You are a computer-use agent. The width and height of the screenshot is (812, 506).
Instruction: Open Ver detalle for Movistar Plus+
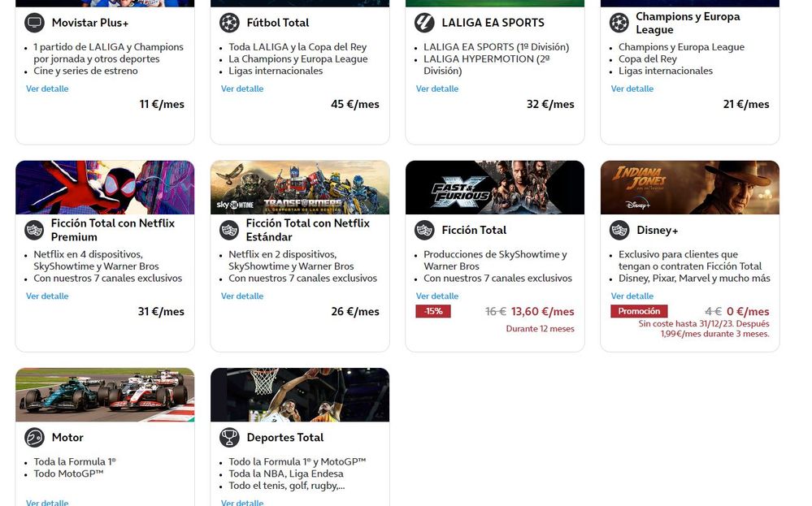(x=47, y=89)
